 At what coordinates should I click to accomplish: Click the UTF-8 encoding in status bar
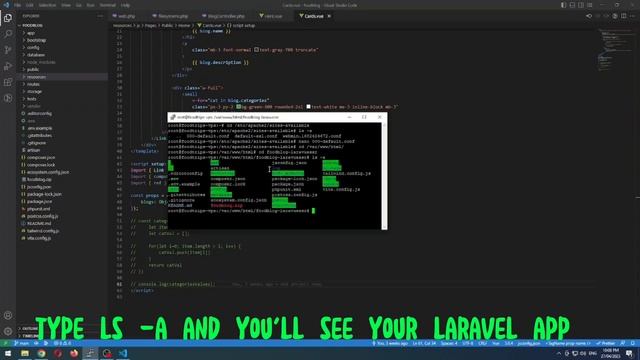click(x=468, y=343)
